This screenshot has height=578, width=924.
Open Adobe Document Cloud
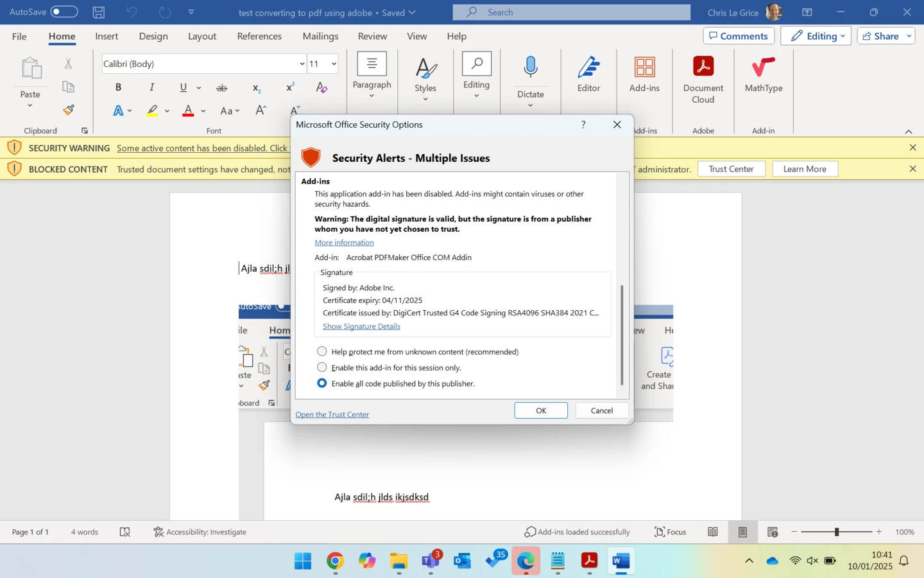[x=703, y=79]
